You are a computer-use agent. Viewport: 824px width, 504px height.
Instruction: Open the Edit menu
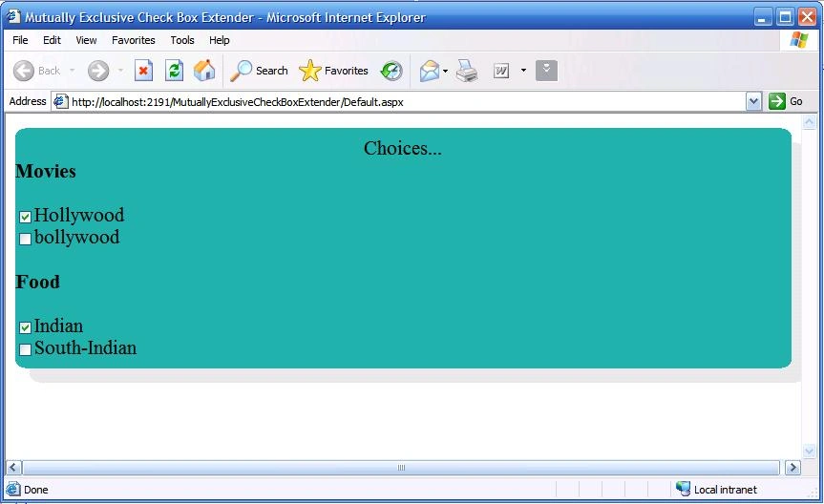point(52,40)
